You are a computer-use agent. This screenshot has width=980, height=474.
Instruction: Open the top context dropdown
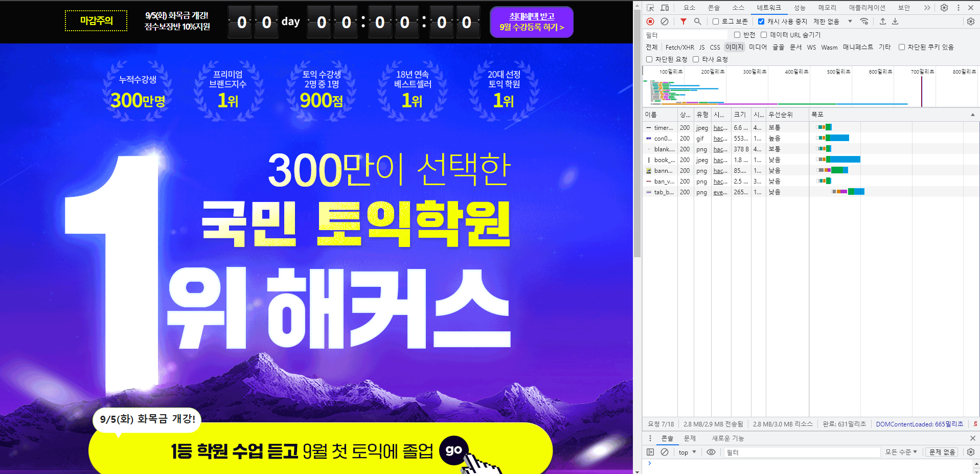click(x=687, y=453)
